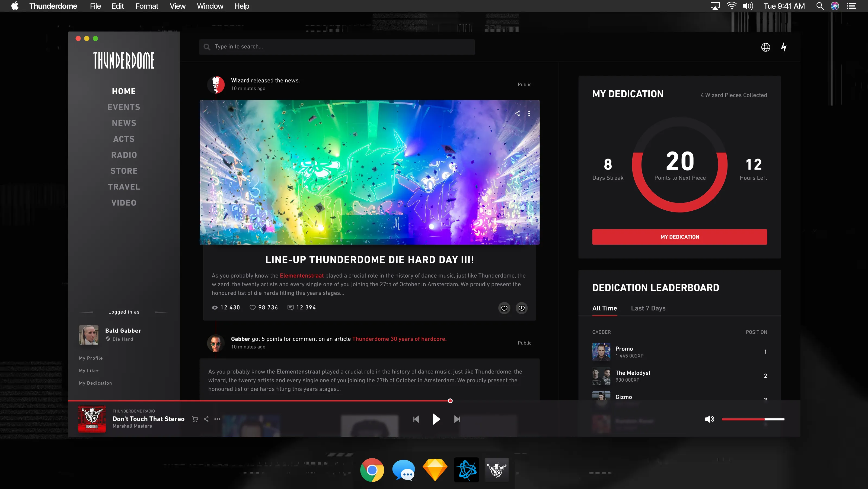The width and height of the screenshot is (868, 489).
Task: Click Public label on Wizard's post
Action: [524, 85]
